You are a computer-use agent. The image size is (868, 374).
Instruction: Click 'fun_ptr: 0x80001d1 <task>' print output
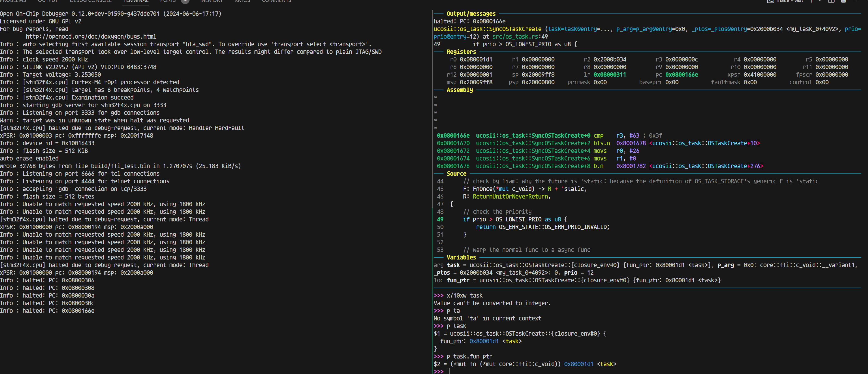480,341
